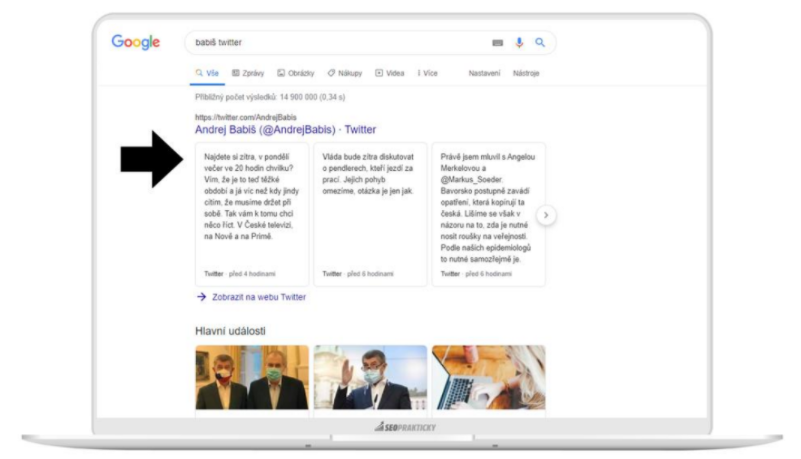Click the https://twitter.com/AndrejBabis URL
801x459 pixels.
pyautogui.click(x=246, y=117)
